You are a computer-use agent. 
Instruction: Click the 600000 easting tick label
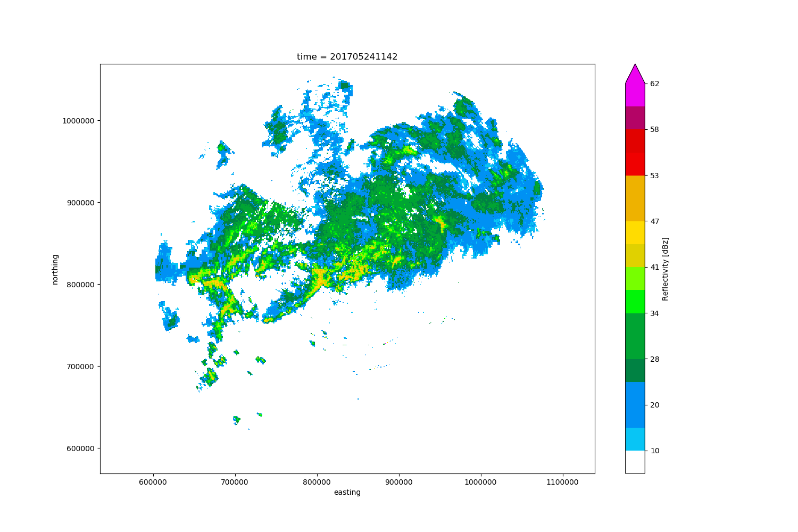pyautogui.click(x=153, y=482)
